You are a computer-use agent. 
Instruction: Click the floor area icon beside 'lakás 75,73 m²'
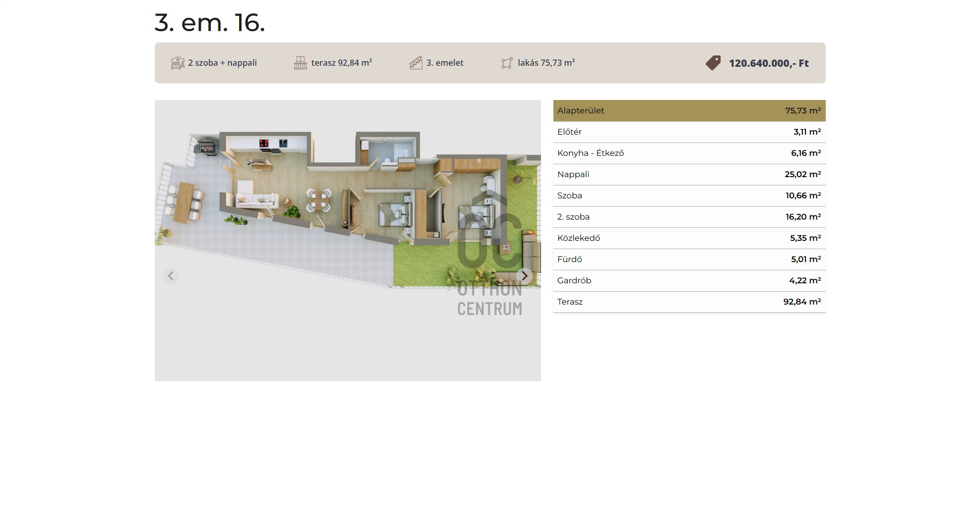(x=507, y=63)
